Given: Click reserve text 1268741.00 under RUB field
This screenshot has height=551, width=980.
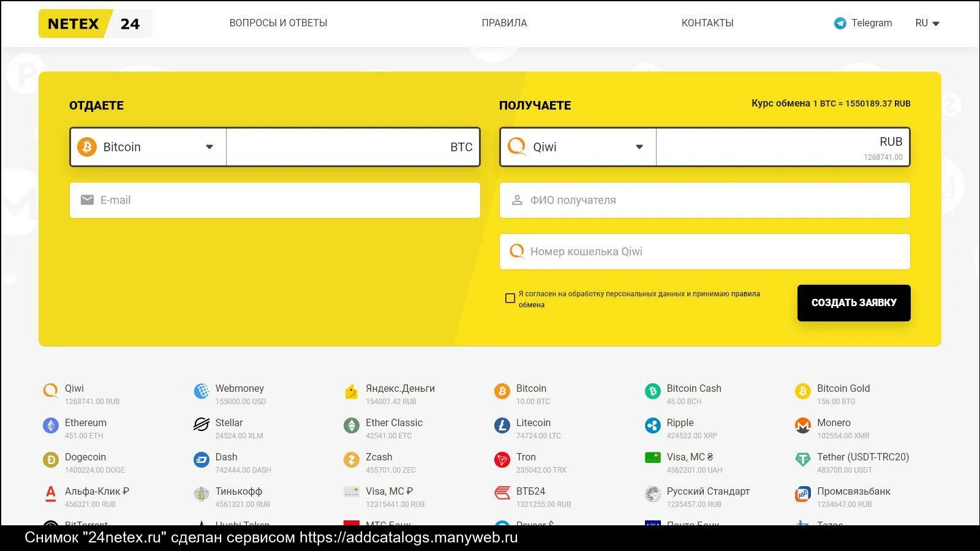Looking at the screenshot, I should (x=883, y=157).
